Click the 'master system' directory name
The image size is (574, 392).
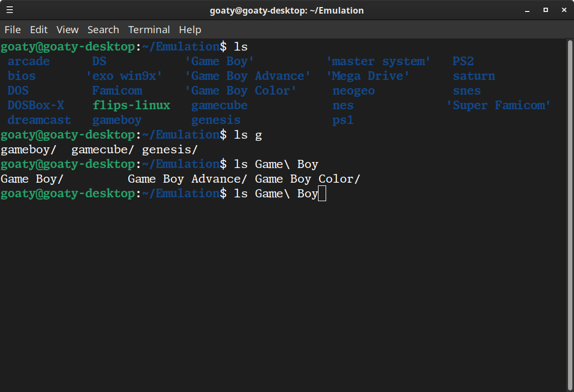pyautogui.click(x=378, y=61)
